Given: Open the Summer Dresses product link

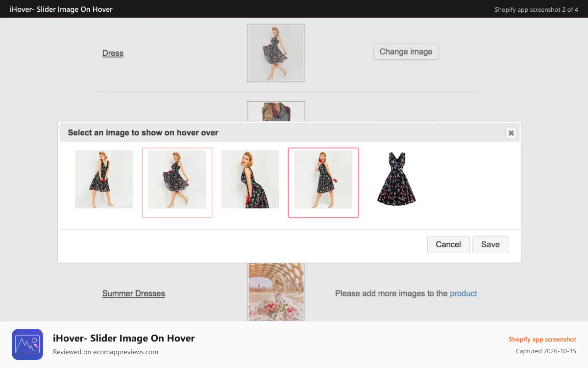Looking at the screenshot, I should tap(133, 293).
